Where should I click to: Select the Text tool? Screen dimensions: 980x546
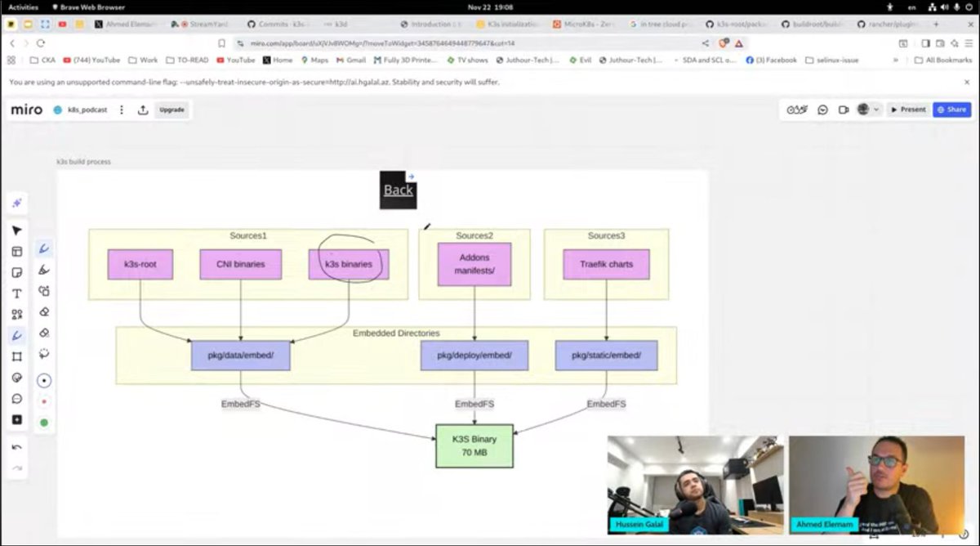[x=16, y=293]
